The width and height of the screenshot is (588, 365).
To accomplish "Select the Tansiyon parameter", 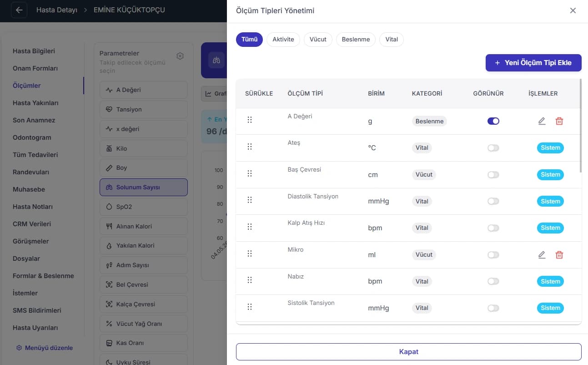I will pos(144,109).
